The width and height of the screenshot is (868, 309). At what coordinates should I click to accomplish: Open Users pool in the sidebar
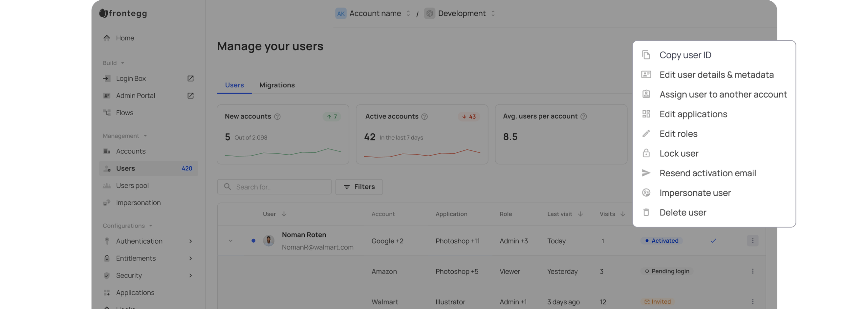132,186
